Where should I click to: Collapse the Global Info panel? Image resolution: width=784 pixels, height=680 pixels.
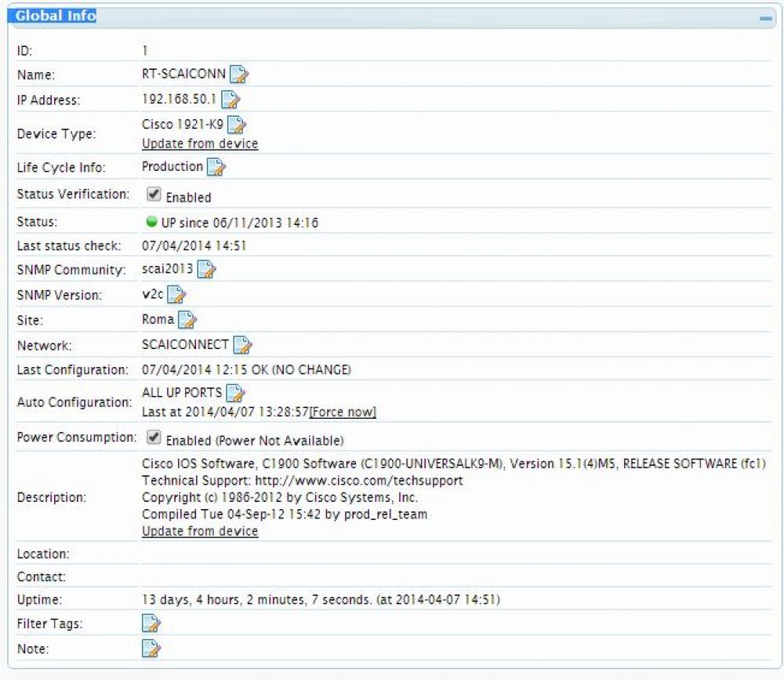pos(765,19)
